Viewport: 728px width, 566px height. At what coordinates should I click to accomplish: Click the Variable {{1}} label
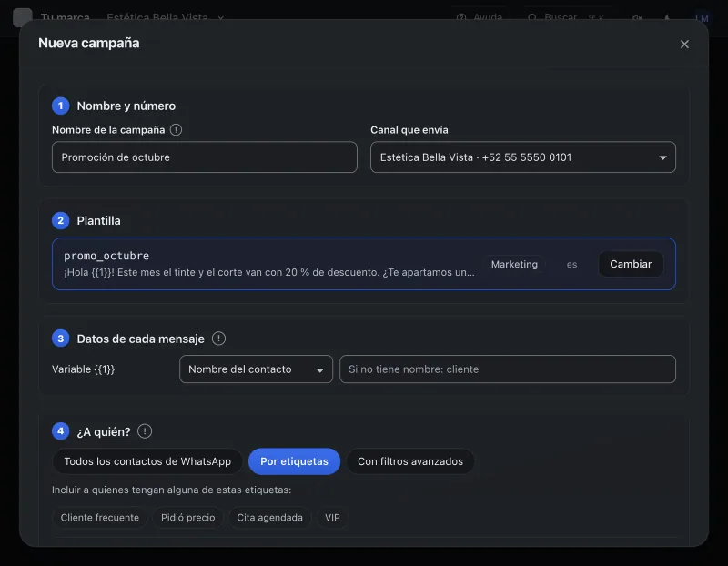[83, 369]
